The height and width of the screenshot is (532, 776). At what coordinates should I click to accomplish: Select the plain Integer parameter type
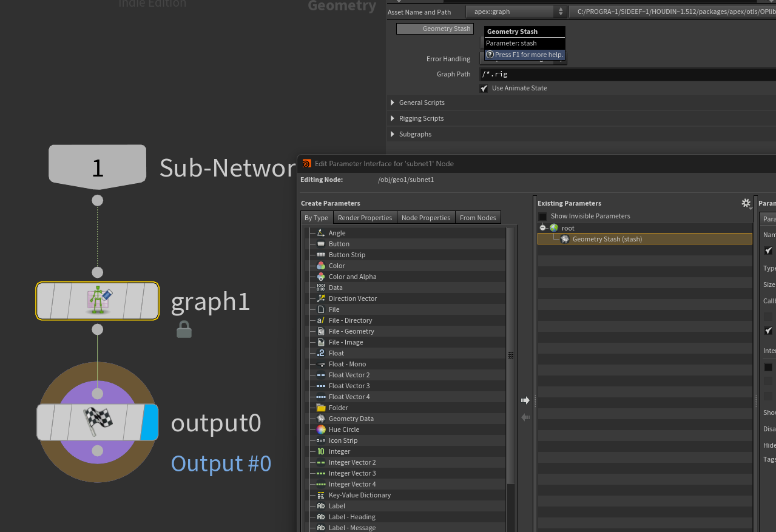339,451
